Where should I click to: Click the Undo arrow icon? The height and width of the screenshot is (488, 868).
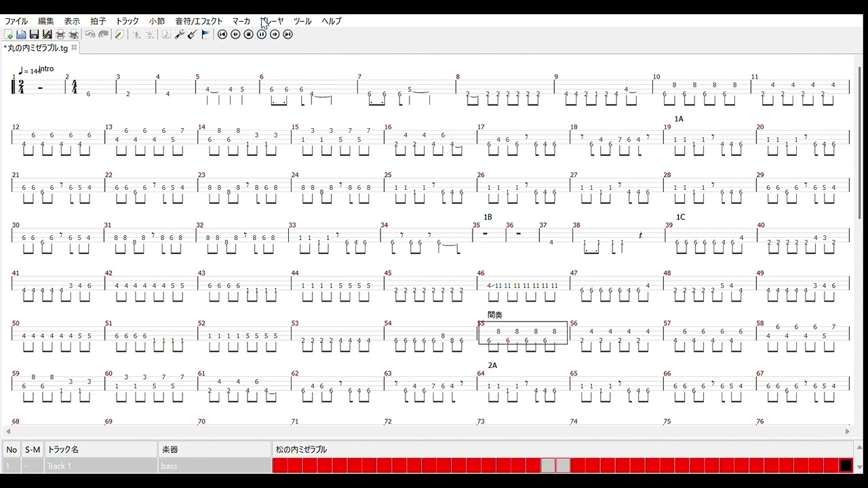click(90, 35)
